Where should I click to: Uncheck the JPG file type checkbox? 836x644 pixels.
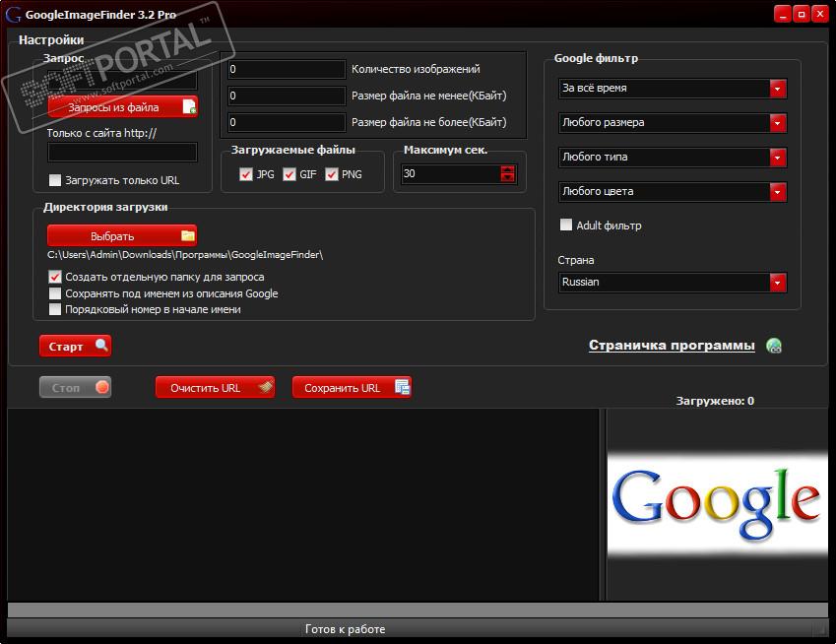pyautogui.click(x=246, y=174)
